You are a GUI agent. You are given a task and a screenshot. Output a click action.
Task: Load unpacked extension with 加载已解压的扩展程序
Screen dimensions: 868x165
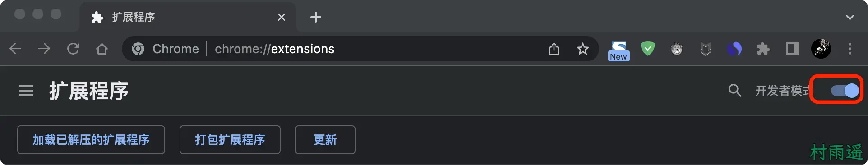(x=91, y=140)
